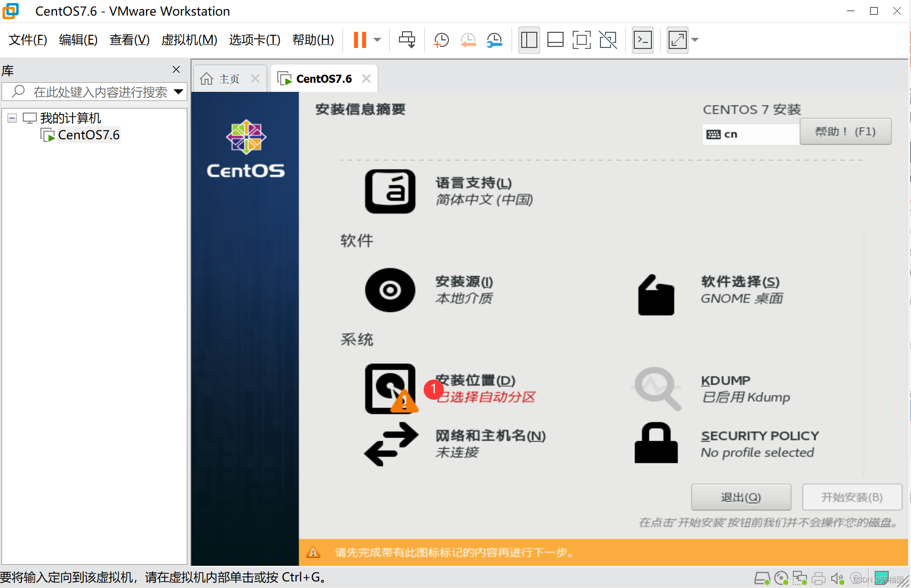Click the VMware Workstation title bar icon
Viewport: 911px width, 588px height.
[11, 11]
